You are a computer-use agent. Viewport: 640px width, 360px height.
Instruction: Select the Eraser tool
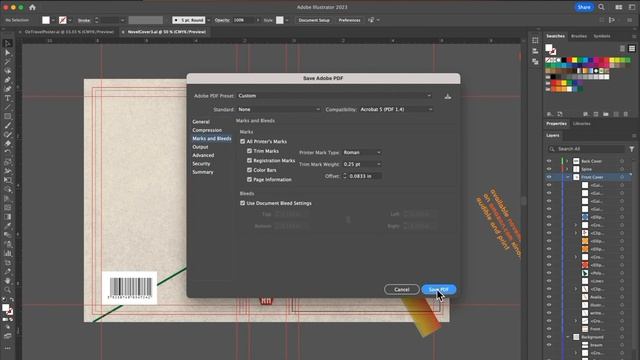pyautogui.click(x=7, y=143)
